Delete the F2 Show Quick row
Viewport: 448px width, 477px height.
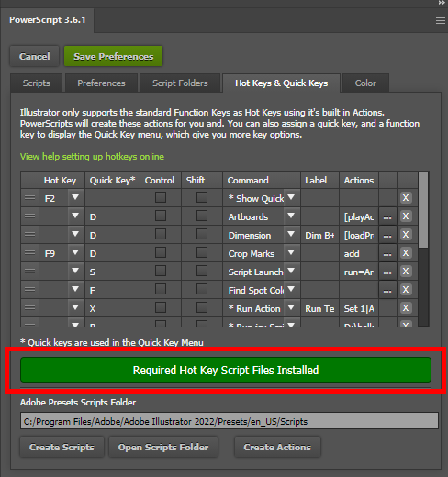[x=406, y=198]
